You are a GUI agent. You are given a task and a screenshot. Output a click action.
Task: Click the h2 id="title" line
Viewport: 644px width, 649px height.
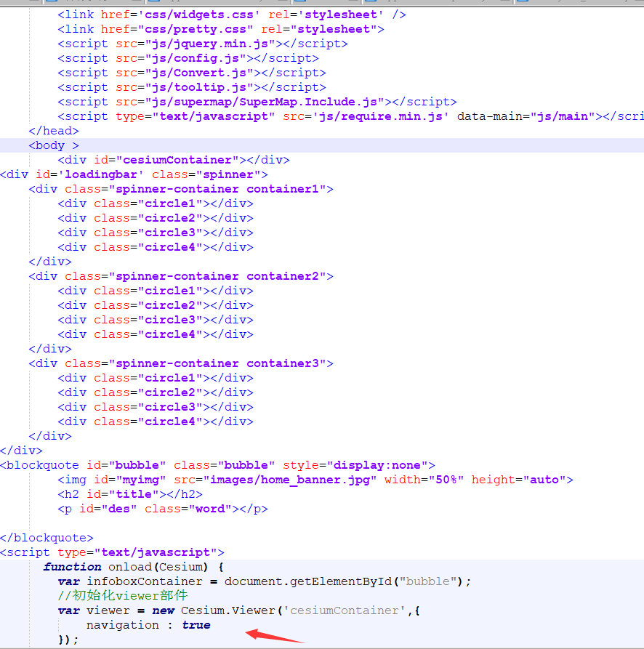pos(130,494)
